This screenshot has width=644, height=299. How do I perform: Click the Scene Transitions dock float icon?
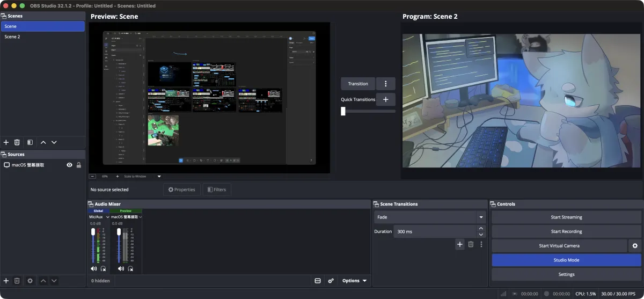[376, 204]
